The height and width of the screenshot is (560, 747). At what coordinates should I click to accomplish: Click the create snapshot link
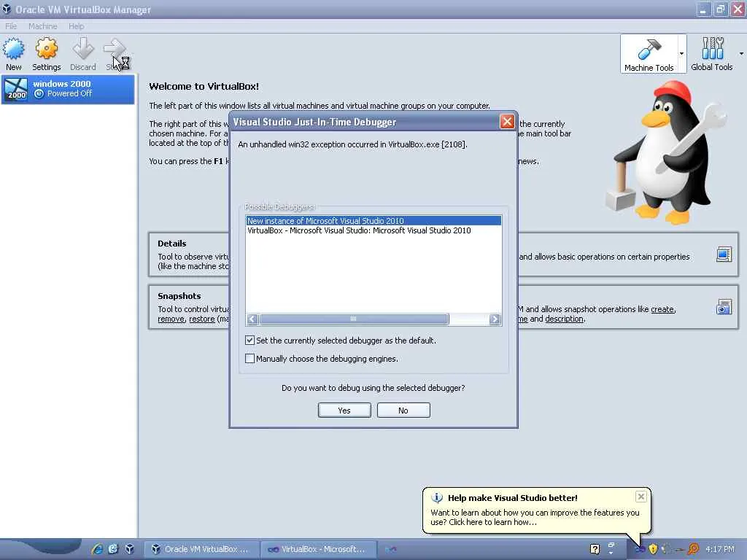[662, 309]
